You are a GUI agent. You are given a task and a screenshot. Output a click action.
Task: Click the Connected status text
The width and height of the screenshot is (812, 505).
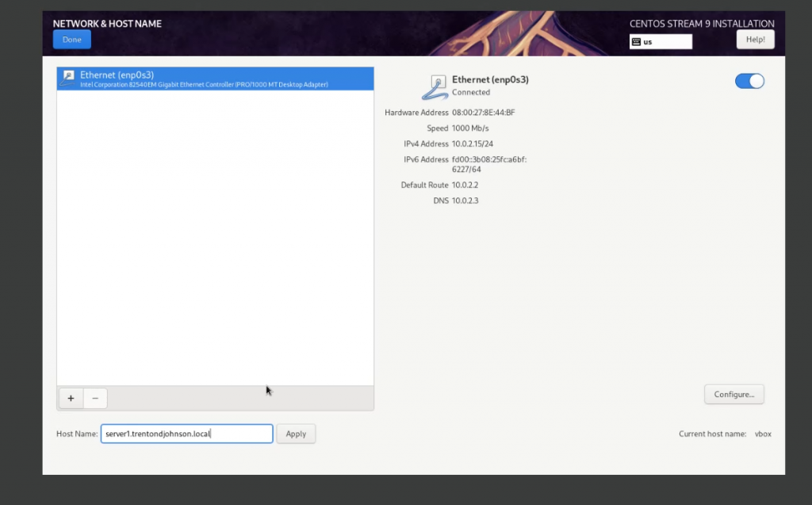[471, 92]
